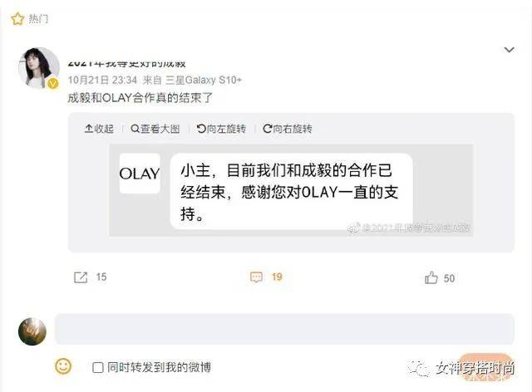Viewport: 532px width, 392px height.
Task: Click the OLAY chat message screenshot
Action: 291,190
